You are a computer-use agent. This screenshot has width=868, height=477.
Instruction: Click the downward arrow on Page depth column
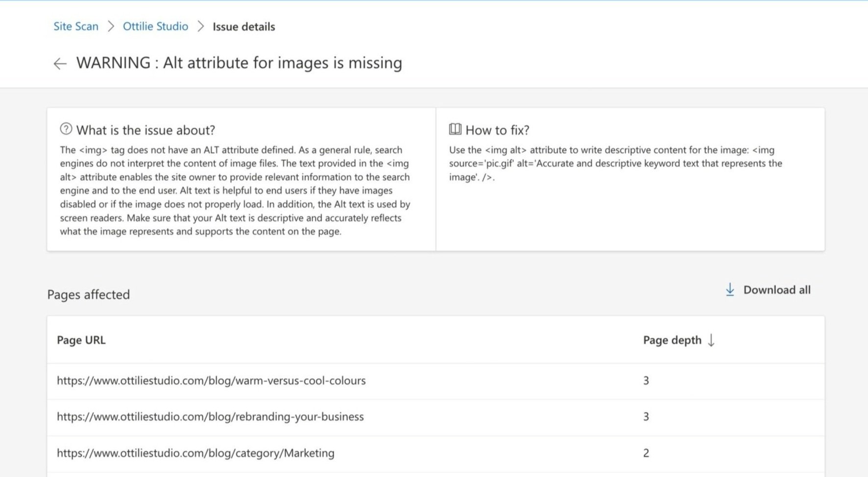(x=712, y=340)
